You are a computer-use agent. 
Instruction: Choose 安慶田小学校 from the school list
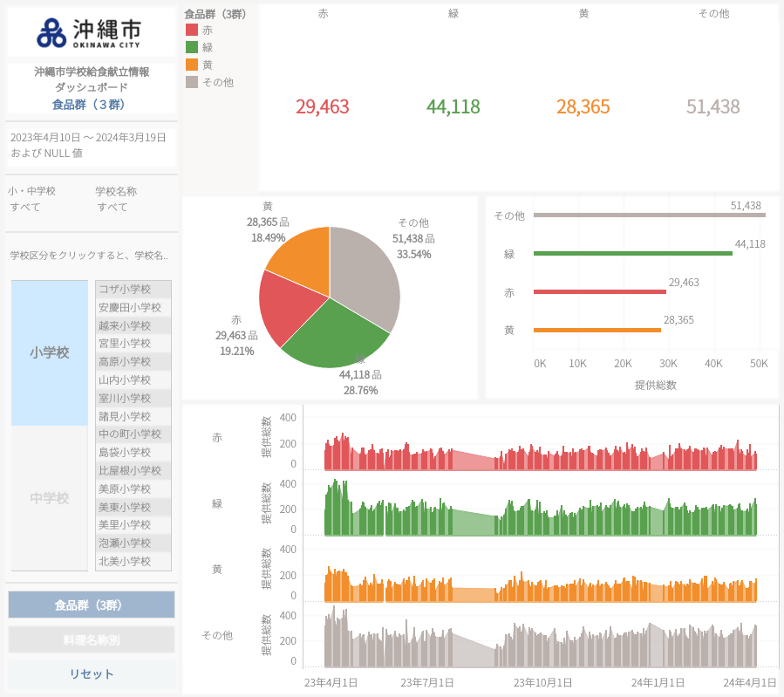point(133,307)
